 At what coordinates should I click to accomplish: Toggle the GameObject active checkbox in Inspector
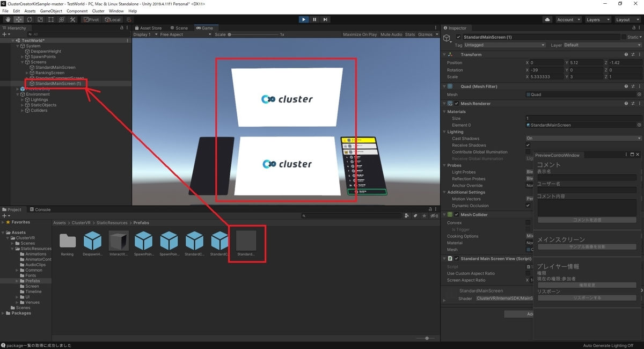458,37
